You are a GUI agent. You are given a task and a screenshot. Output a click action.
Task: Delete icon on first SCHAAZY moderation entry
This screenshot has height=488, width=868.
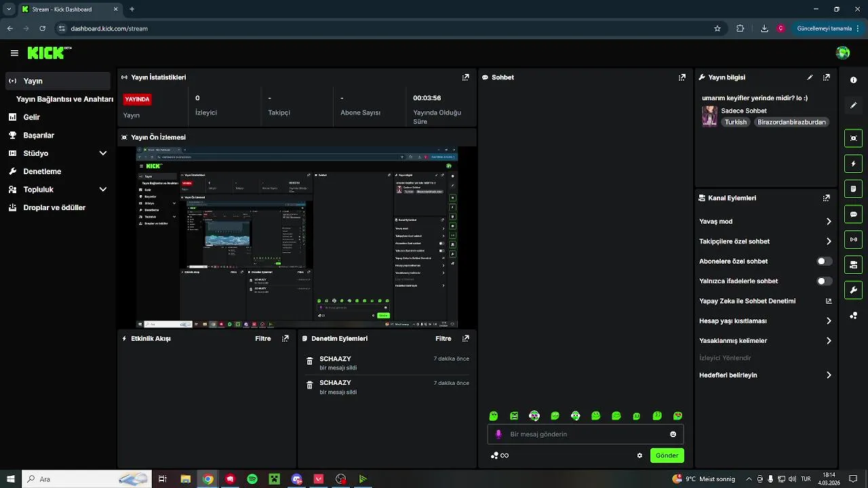point(309,361)
